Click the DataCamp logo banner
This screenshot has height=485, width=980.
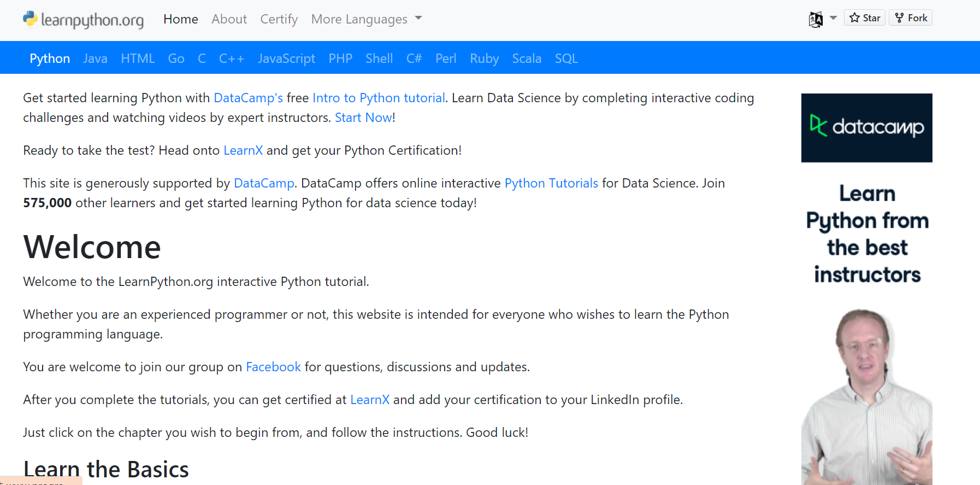(x=866, y=127)
